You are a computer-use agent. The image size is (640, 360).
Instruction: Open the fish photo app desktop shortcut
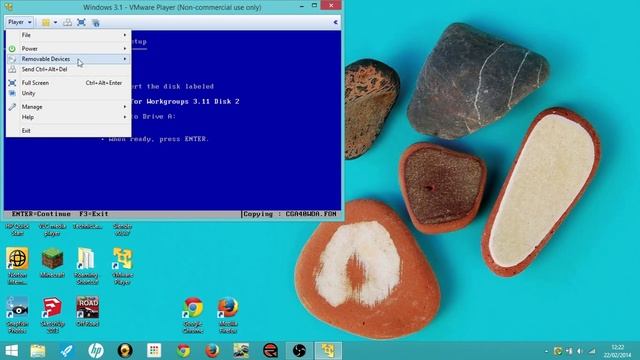17,315
